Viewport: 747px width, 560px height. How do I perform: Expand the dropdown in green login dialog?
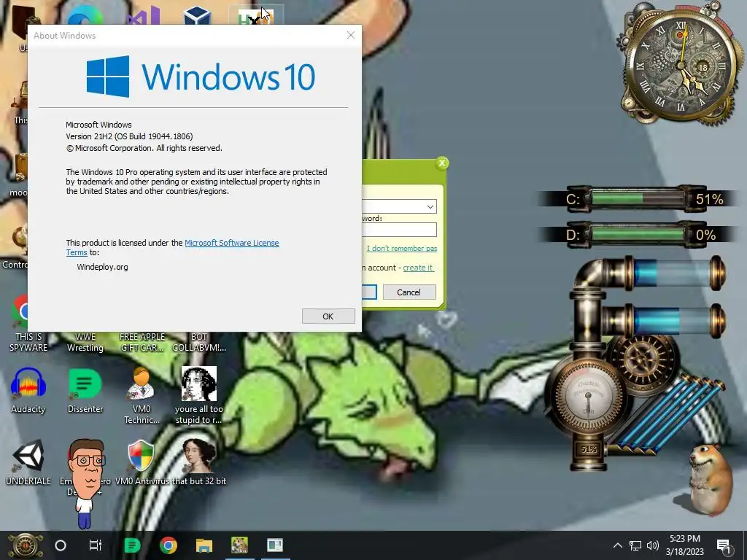click(x=430, y=206)
